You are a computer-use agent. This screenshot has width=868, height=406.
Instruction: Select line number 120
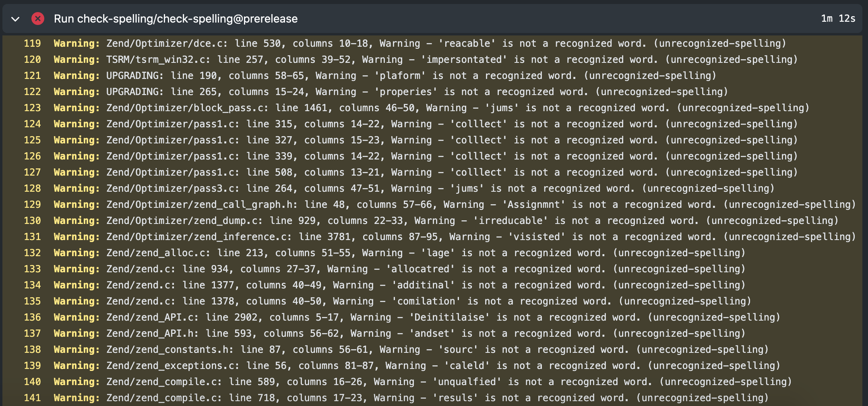point(32,59)
